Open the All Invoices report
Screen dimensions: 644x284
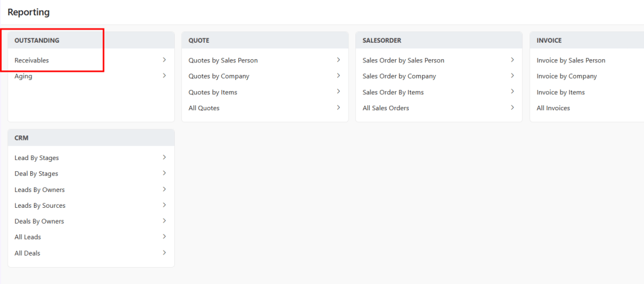pyautogui.click(x=553, y=108)
